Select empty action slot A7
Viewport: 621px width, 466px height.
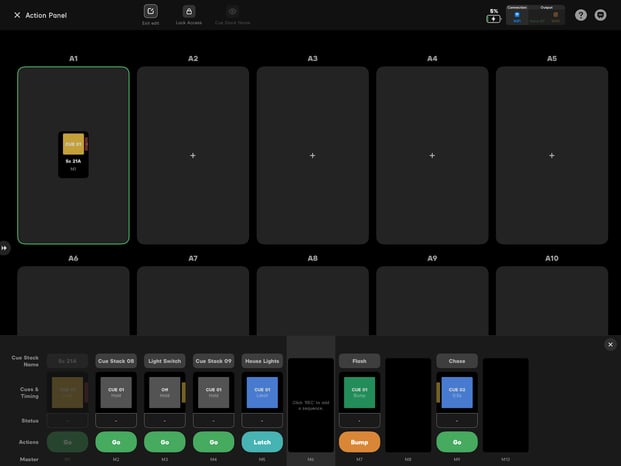[193, 301]
